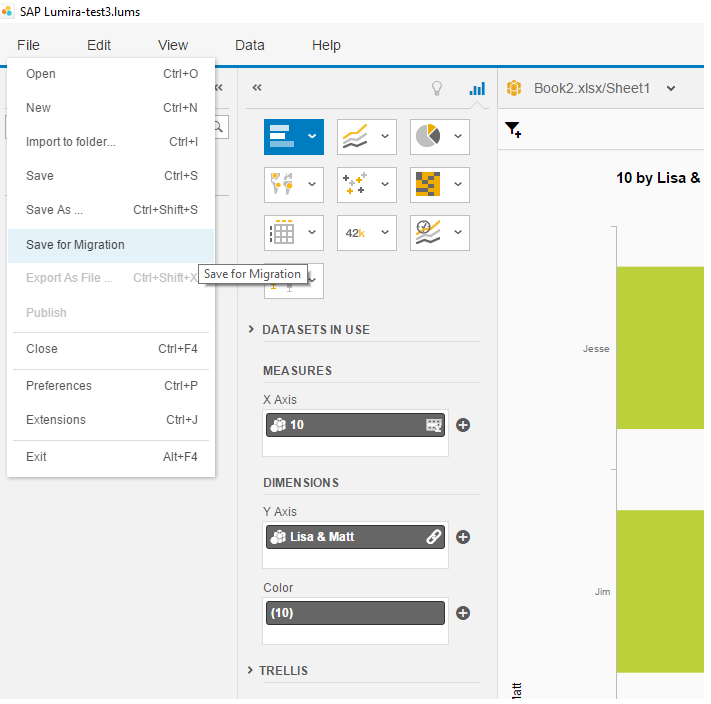Image resolution: width=711 pixels, height=704 pixels.
Task: Click the Jesse axis label
Action: point(596,349)
